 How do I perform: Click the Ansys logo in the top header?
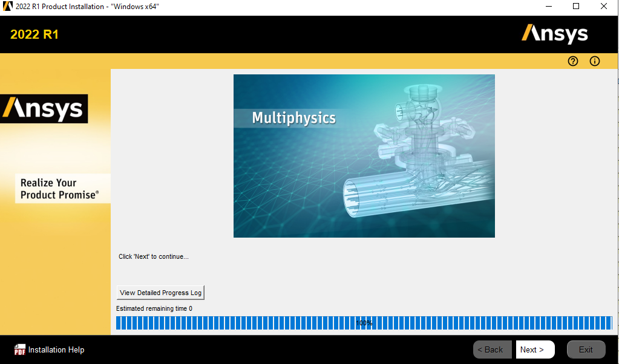pyautogui.click(x=555, y=34)
